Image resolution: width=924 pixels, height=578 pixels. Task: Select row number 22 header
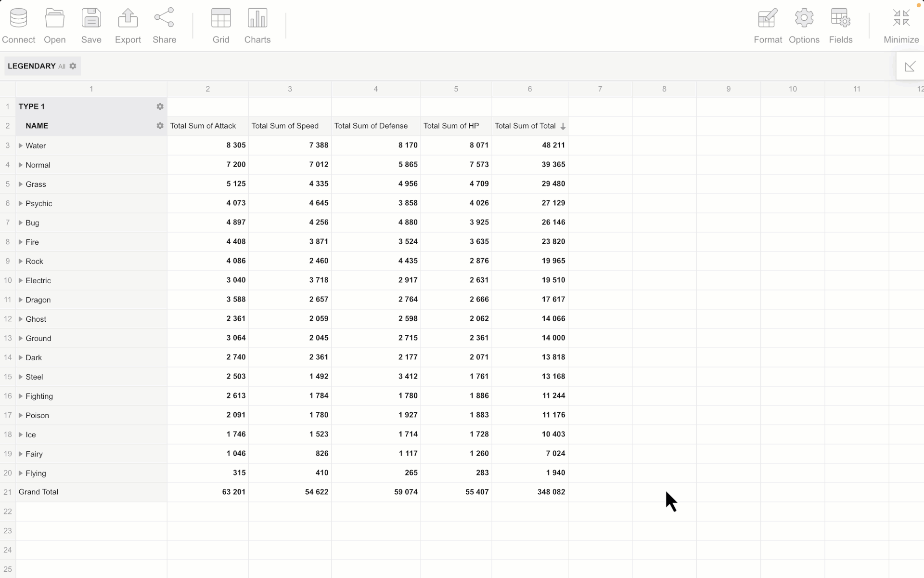pyautogui.click(x=8, y=512)
